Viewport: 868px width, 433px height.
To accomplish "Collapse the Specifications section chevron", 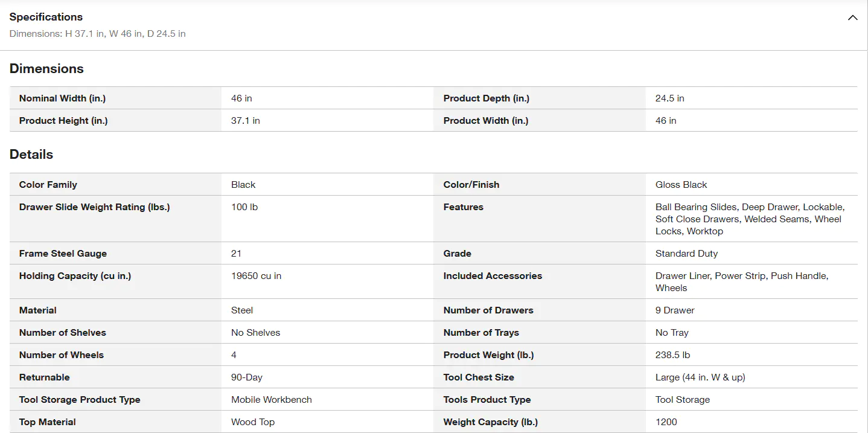I will tap(852, 18).
